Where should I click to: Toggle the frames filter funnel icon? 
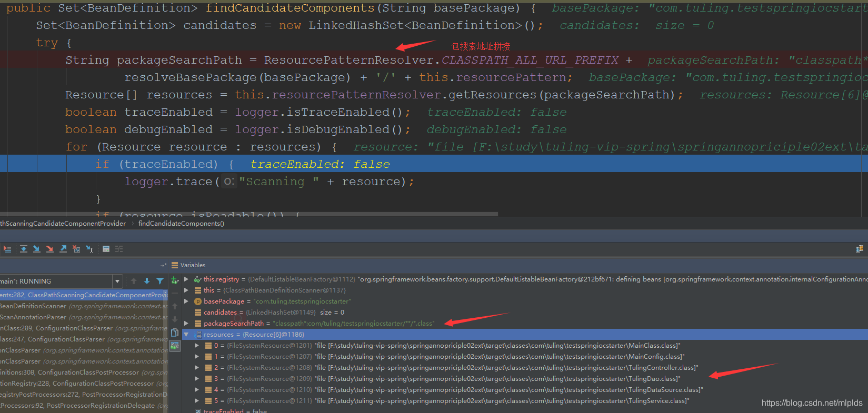(159, 281)
